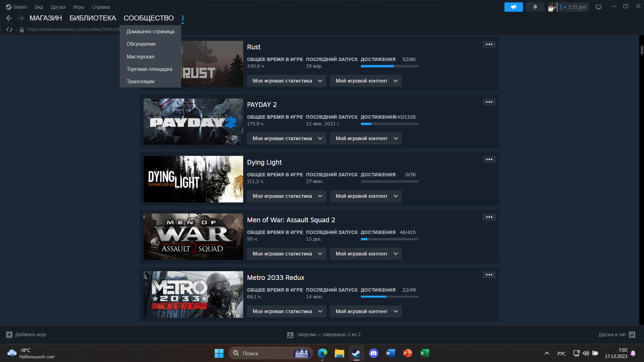Open friends list icon in bottom corner
Image resolution: width=644 pixels, height=362 pixels.
632,335
